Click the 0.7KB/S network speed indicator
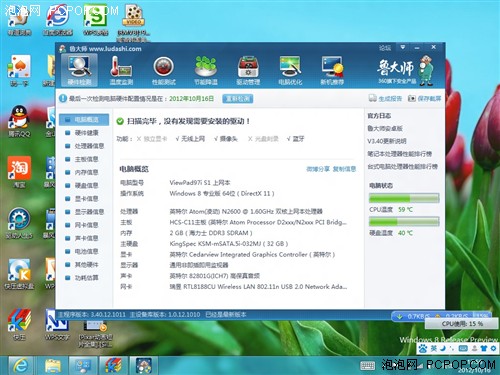This screenshot has height=375, width=500. click(x=413, y=316)
